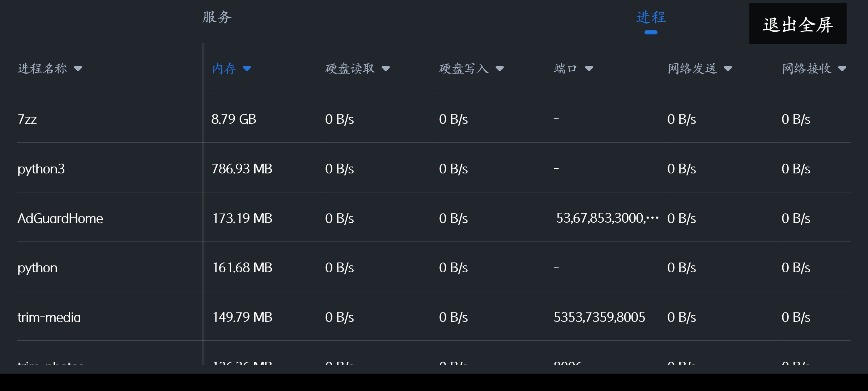The width and height of the screenshot is (868, 391).
Task: Select the python process name
Action: [37, 268]
